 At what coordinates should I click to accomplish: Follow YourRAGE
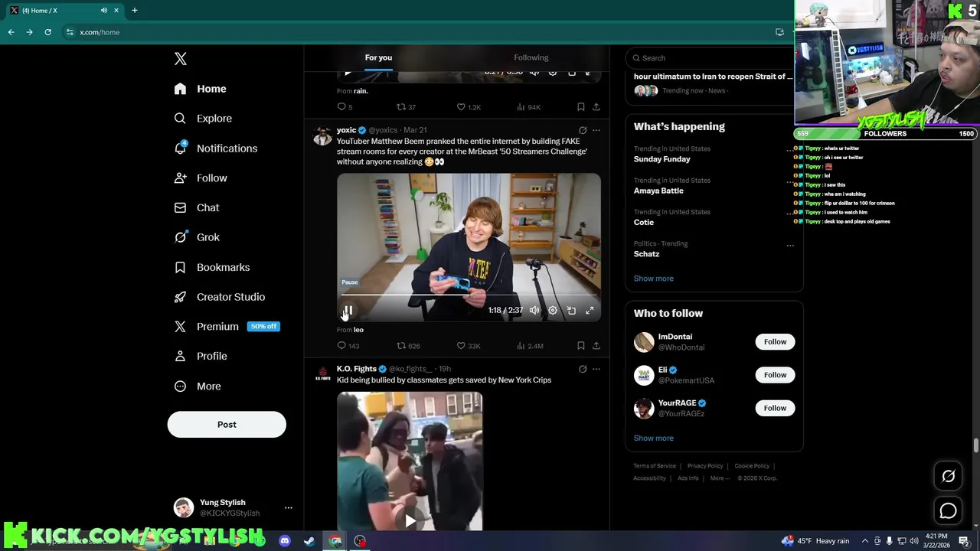(x=775, y=408)
